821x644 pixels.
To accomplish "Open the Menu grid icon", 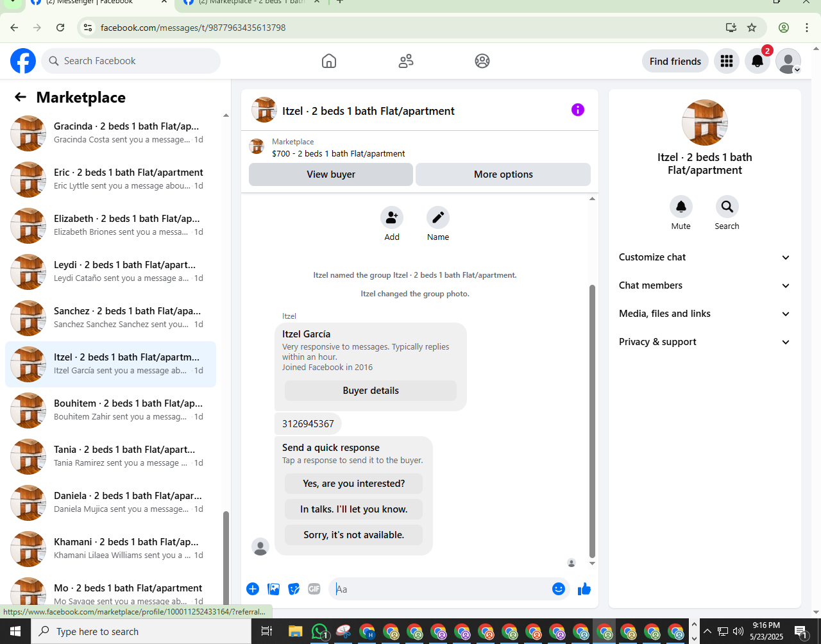I will [x=727, y=61].
